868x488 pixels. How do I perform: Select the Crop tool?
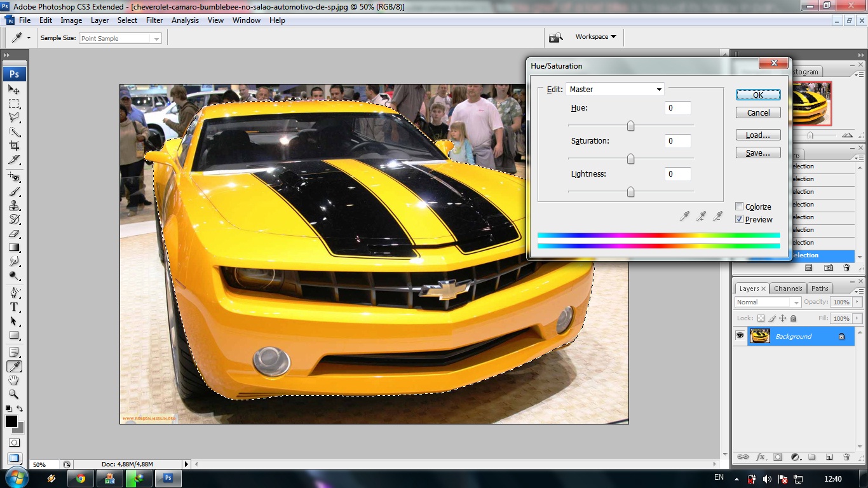(x=14, y=146)
